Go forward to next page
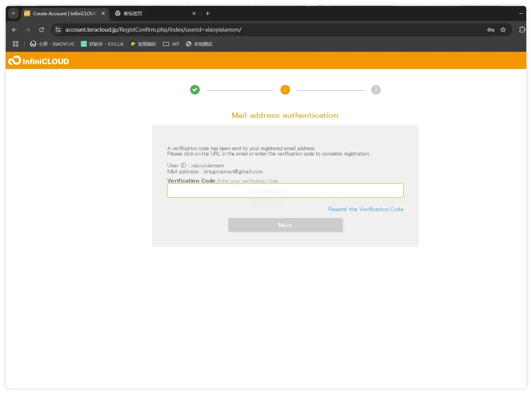This screenshot has width=532, height=394. point(28,30)
